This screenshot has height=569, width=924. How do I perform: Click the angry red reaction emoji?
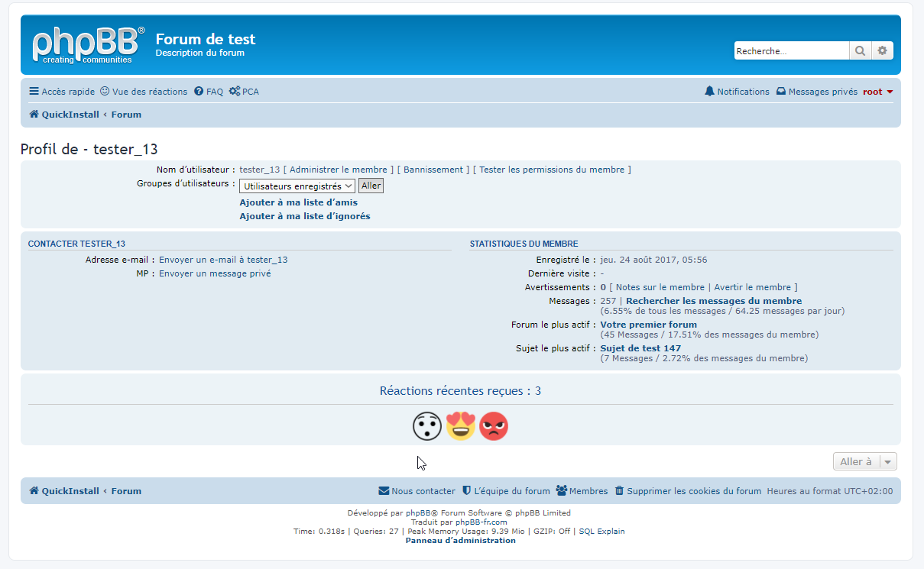tap(494, 425)
